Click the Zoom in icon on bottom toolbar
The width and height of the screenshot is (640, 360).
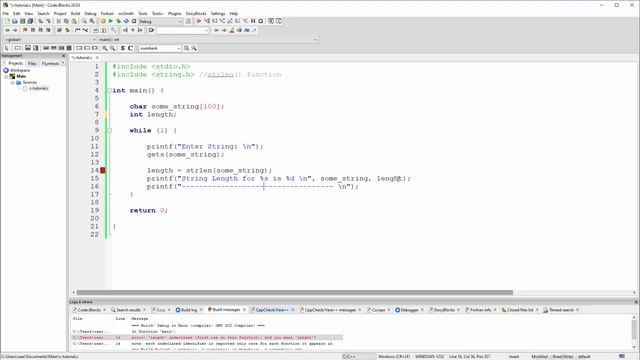[x=105, y=48]
